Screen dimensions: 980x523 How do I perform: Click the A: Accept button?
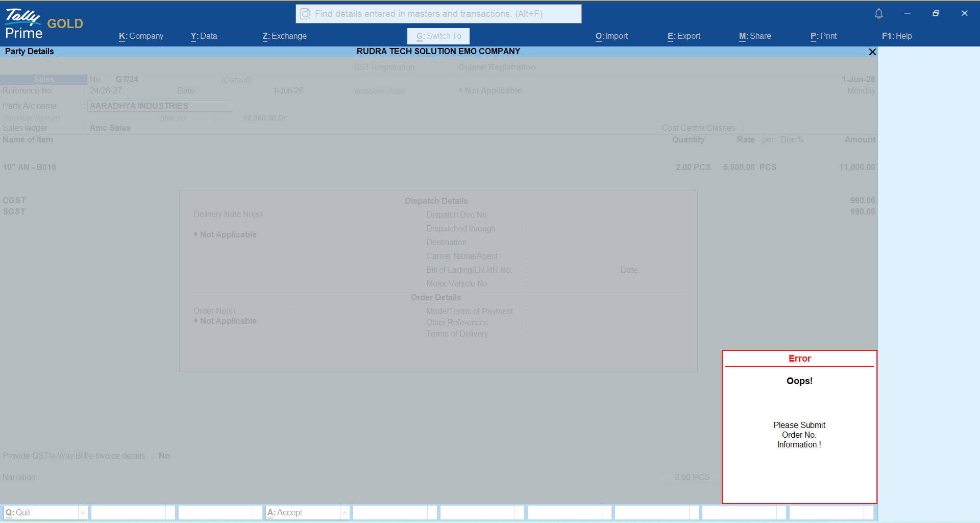pos(303,512)
